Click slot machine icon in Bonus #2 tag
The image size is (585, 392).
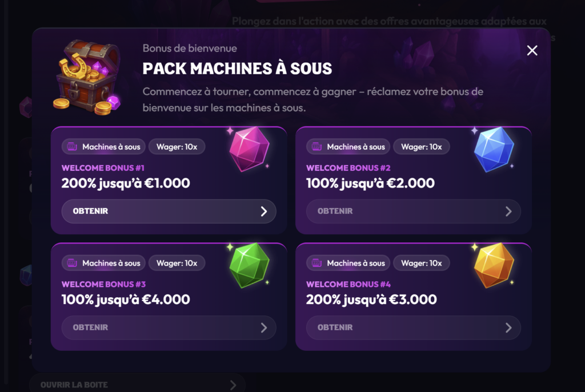pyautogui.click(x=317, y=147)
